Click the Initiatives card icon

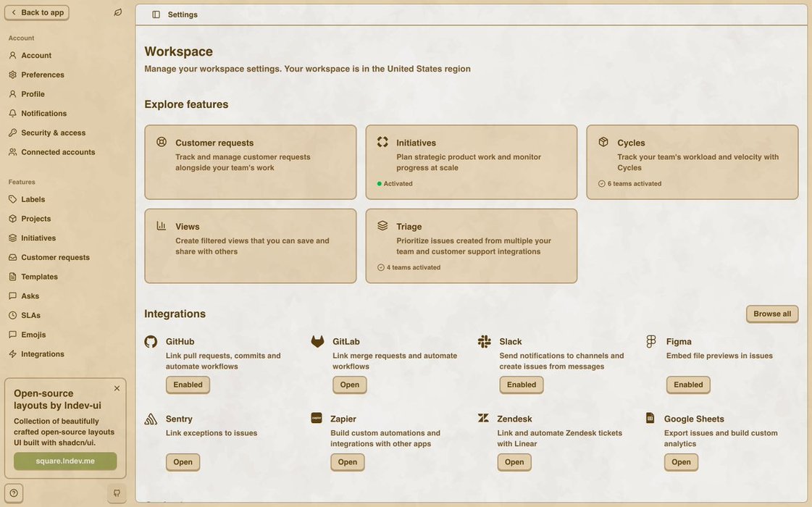pos(382,142)
